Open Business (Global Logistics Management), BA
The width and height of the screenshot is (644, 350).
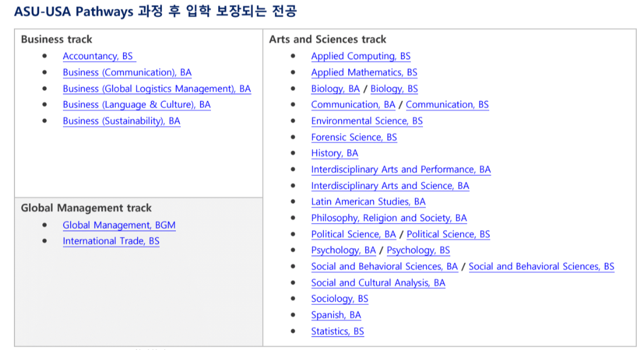coord(156,88)
